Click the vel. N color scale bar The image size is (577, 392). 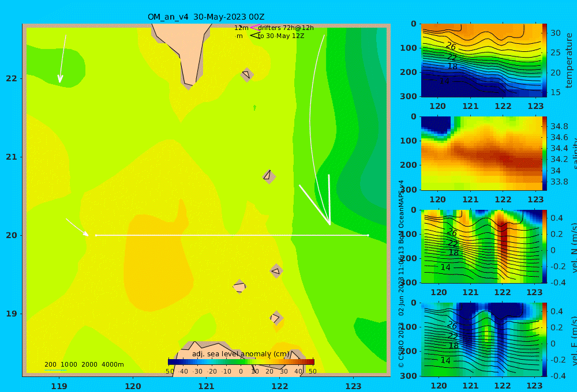pyautogui.click(x=544, y=246)
